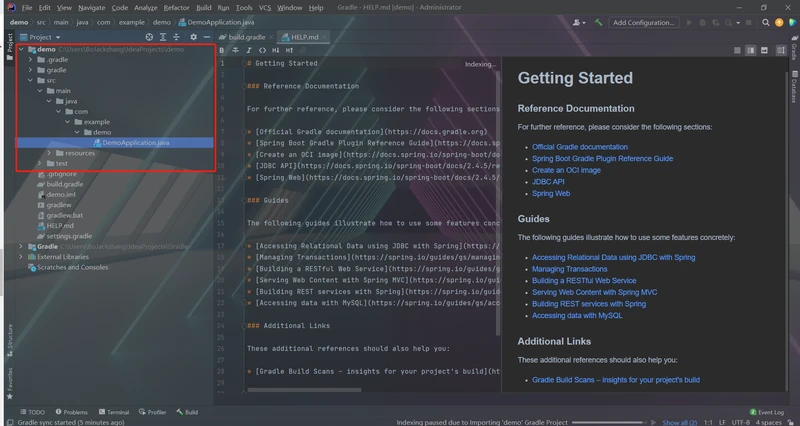
Task: Open the Refactor menu
Action: coord(176,7)
